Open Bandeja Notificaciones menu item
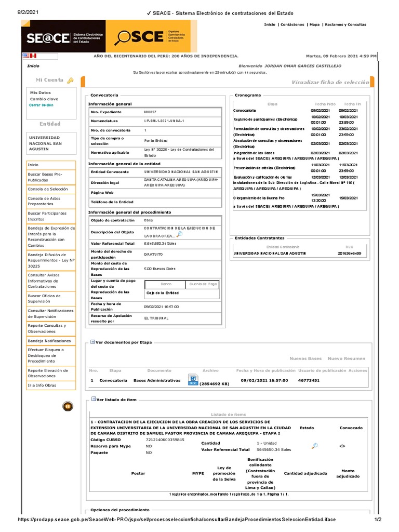 click(x=51, y=341)
